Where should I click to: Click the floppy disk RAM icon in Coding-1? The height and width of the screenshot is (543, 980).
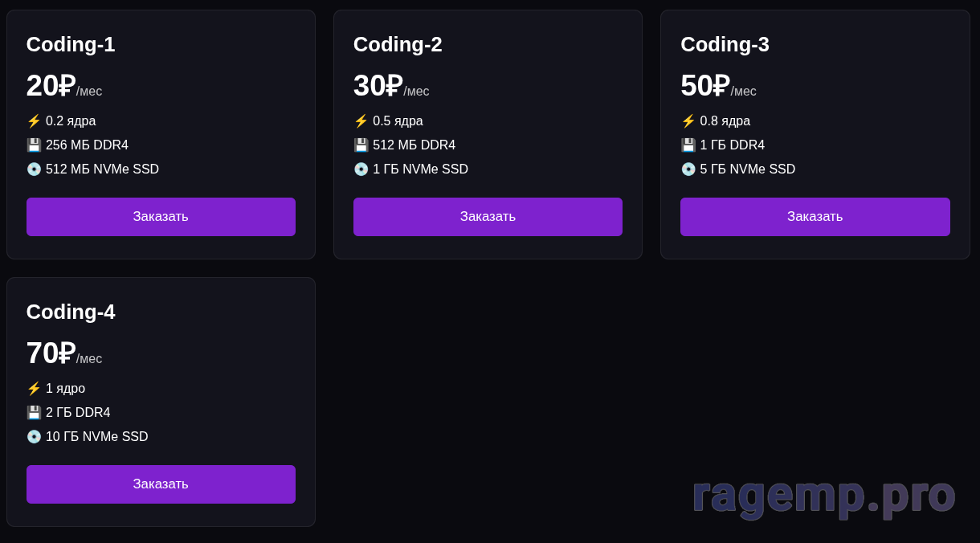pyautogui.click(x=34, y=145)
